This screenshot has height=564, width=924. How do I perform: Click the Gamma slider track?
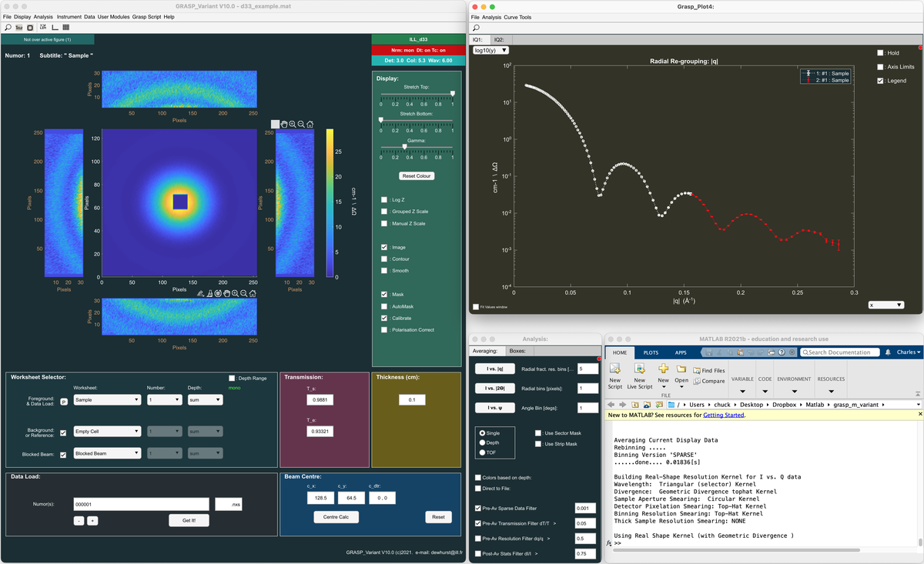(416, 146)
